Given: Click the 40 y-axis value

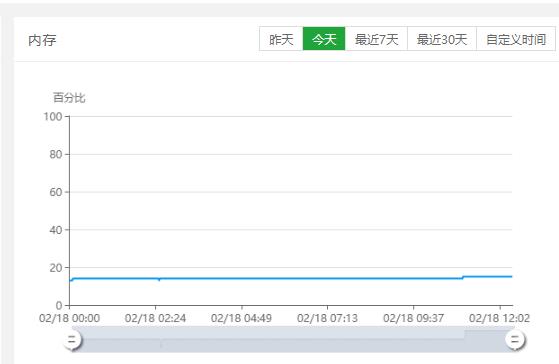Looking at the screenshot, I should (56, 230).
